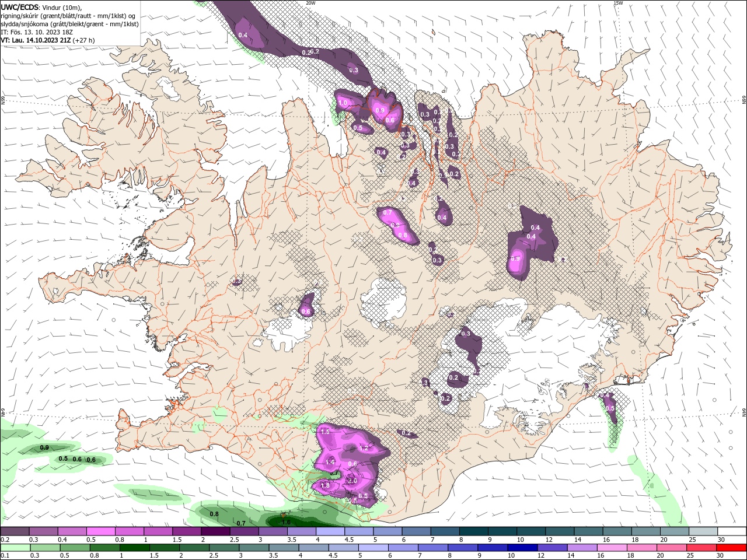This screenshot has width=747, height=560.
Task: Click the title text "UWC/ECDS: Vindur (10m),"
Action: pyautogui.click(x=41, y=7)
